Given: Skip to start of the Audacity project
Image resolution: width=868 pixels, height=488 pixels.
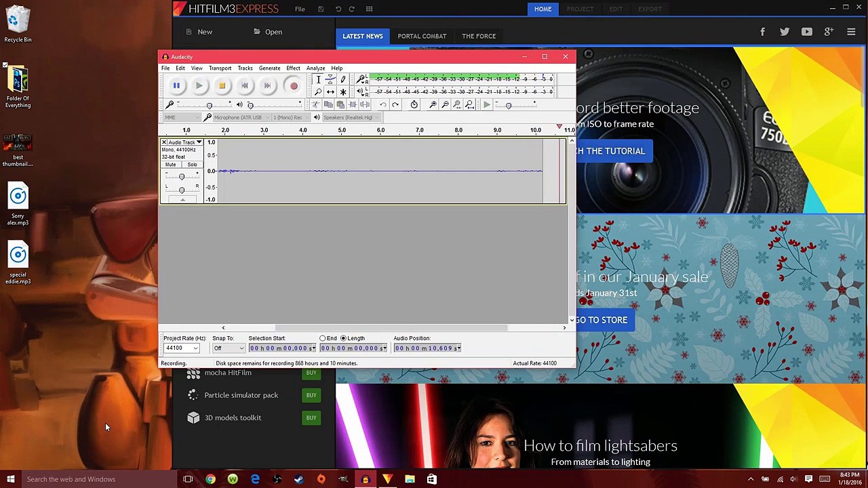Looking at the screenshot, I should [x=245, y=86].
